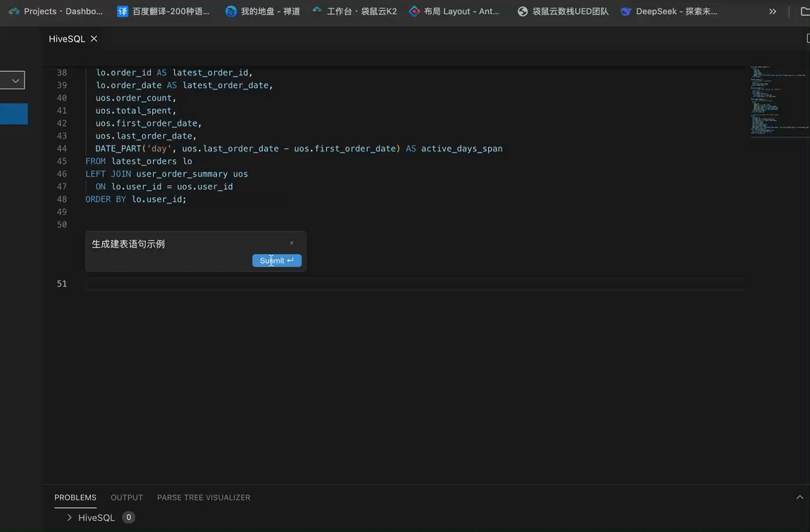Click the DATE_PART function on line 44

coord(118,148)
